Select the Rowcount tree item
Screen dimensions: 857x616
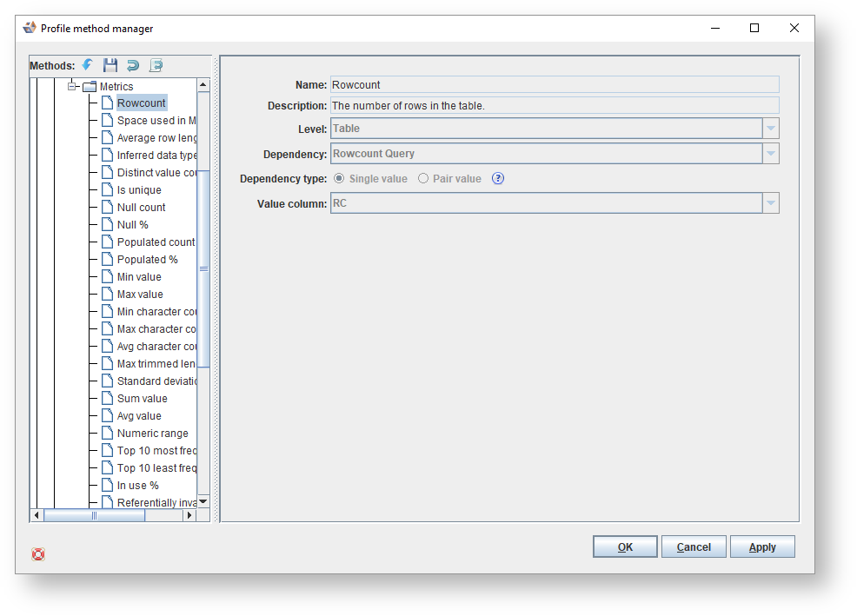141,103
